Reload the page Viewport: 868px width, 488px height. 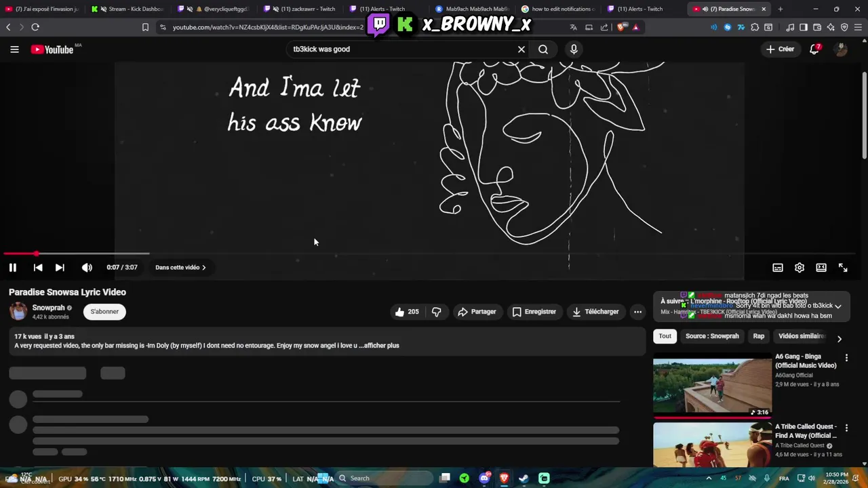[x=35, y=27]
